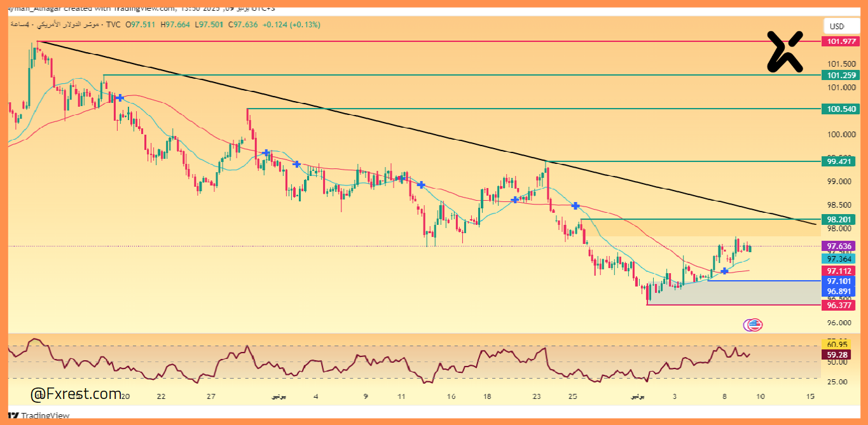Click the 25.00 RSI axis tick
This screenshot has height=425, width=868.
click(x=837, y=382)
